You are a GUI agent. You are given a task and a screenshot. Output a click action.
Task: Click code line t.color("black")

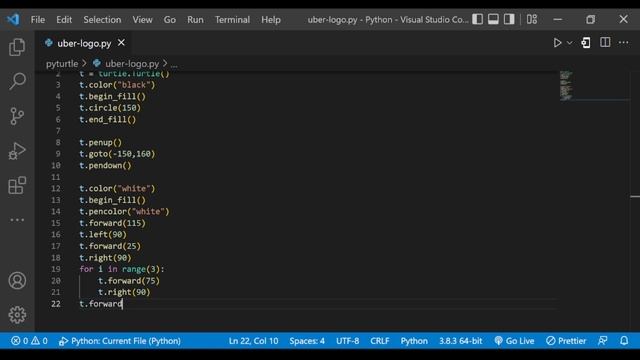(x=117, y=85)
